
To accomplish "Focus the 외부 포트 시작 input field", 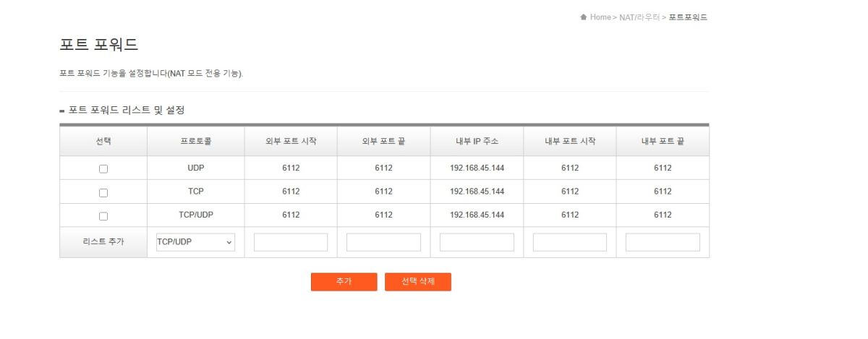I will 291,242.
